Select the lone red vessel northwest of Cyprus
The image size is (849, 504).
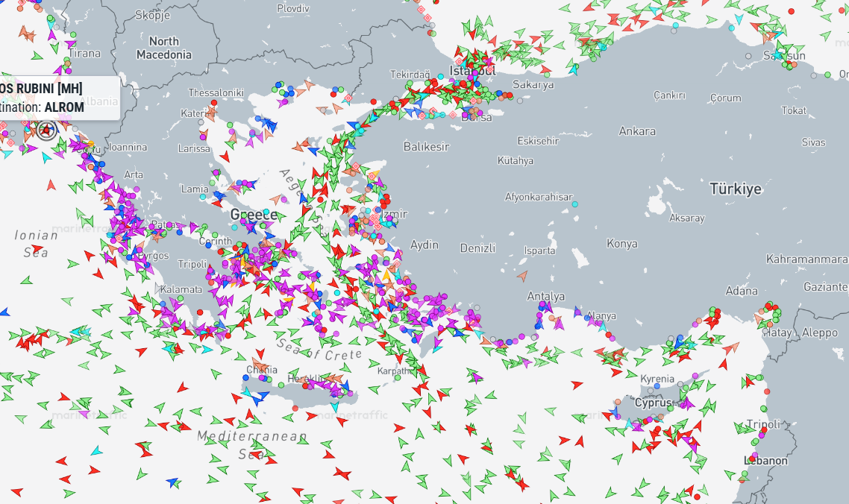click(x=577, y=385)
